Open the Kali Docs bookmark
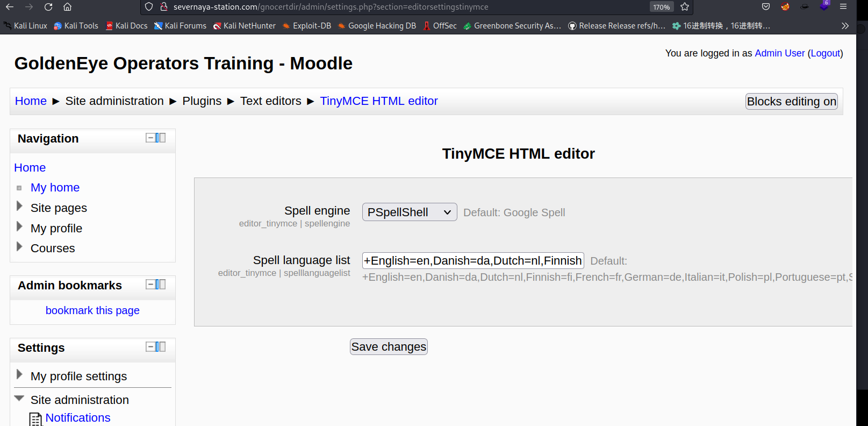The image size is (868, 426). pos(126,26)
